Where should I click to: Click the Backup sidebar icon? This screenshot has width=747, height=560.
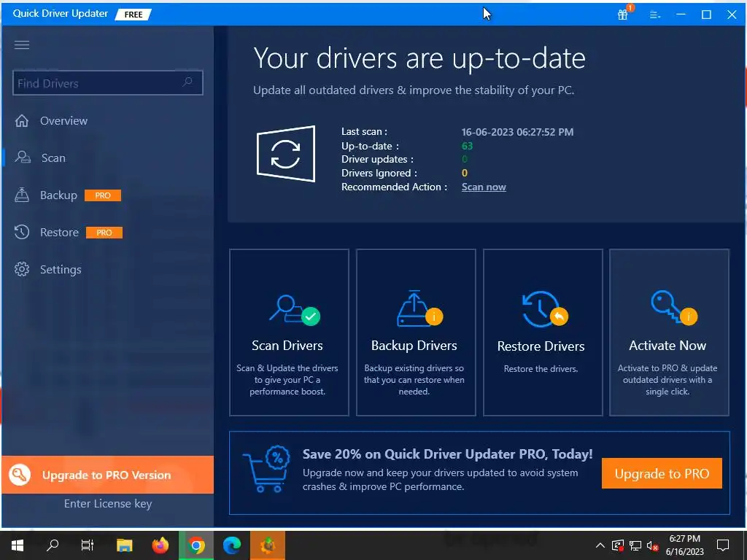tap(22, 195)
